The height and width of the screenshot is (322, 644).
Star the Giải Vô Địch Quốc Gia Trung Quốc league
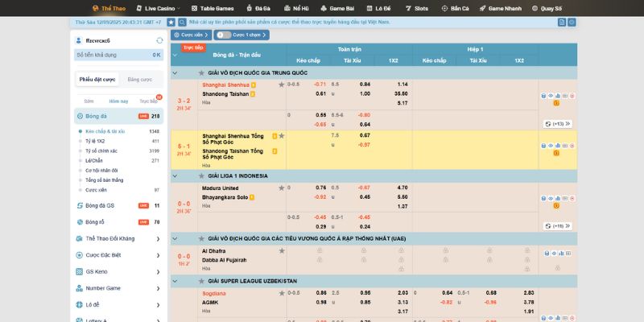pos(201,72)
